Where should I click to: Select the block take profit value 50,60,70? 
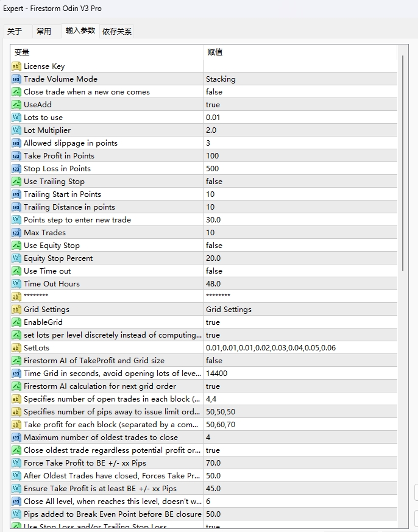point(300,425)
